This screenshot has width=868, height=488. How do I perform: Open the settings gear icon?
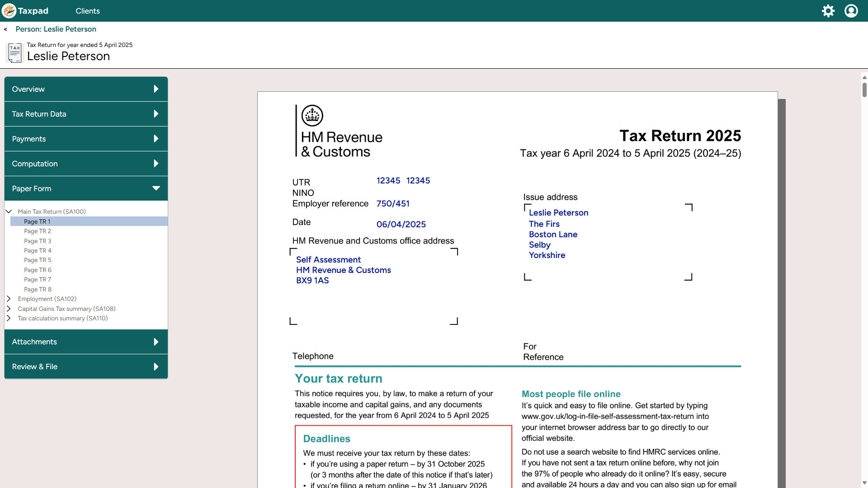828,11
